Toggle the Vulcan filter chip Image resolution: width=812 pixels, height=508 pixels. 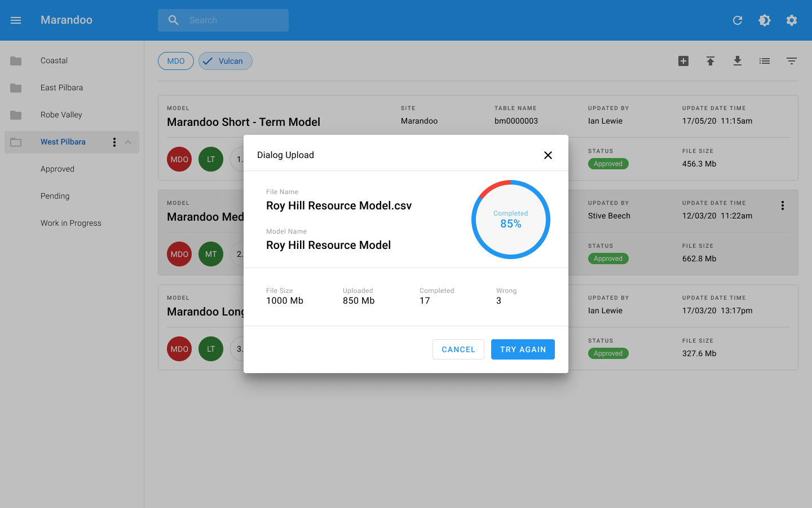(x=226, y=61)
